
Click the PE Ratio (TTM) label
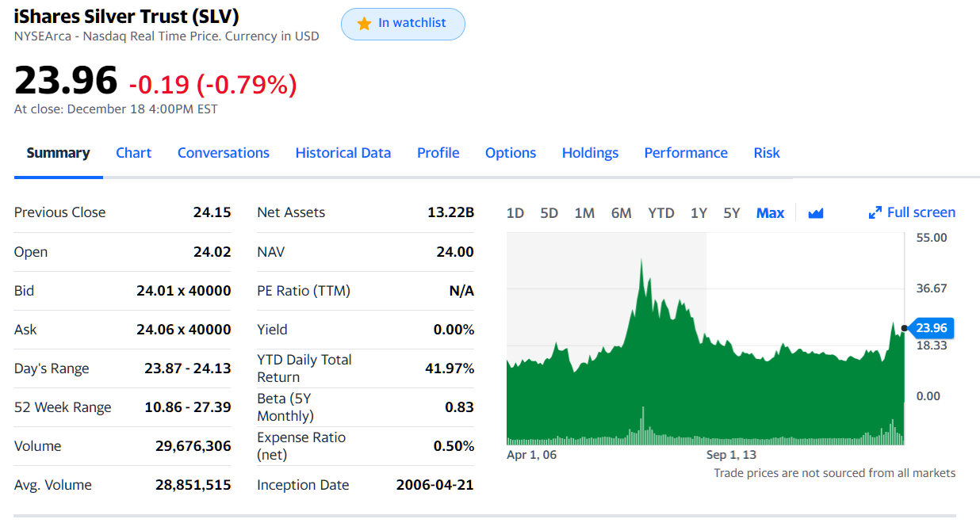[x=304, y=291]
